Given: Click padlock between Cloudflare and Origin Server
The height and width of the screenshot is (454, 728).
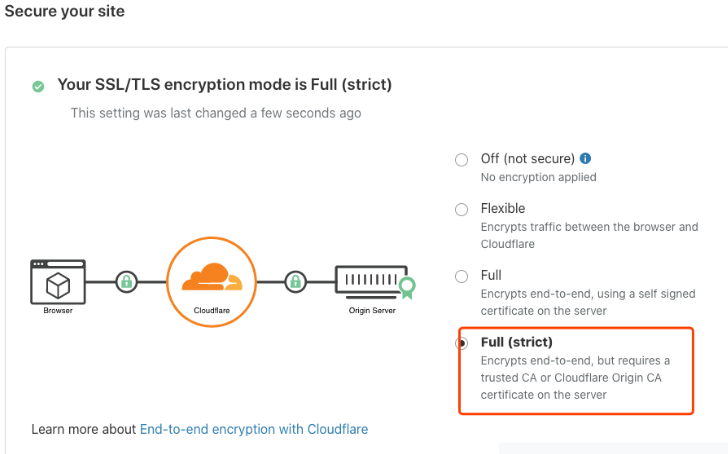Looking at the screenshot, I should [x=295, y=282].
